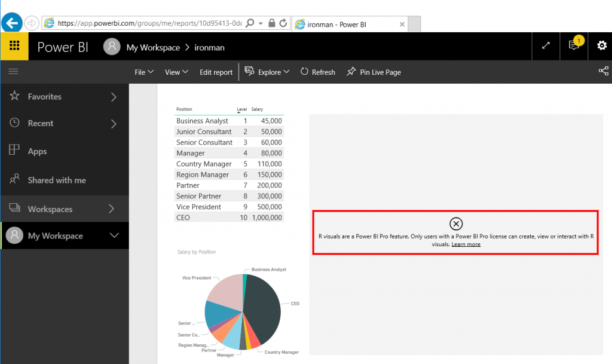
Task: Click the new tab button beside ironman tab
Action: point(414,24)
